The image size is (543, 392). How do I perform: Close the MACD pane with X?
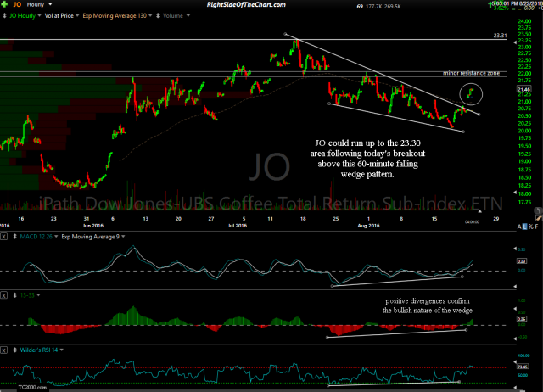click(3, 237)
